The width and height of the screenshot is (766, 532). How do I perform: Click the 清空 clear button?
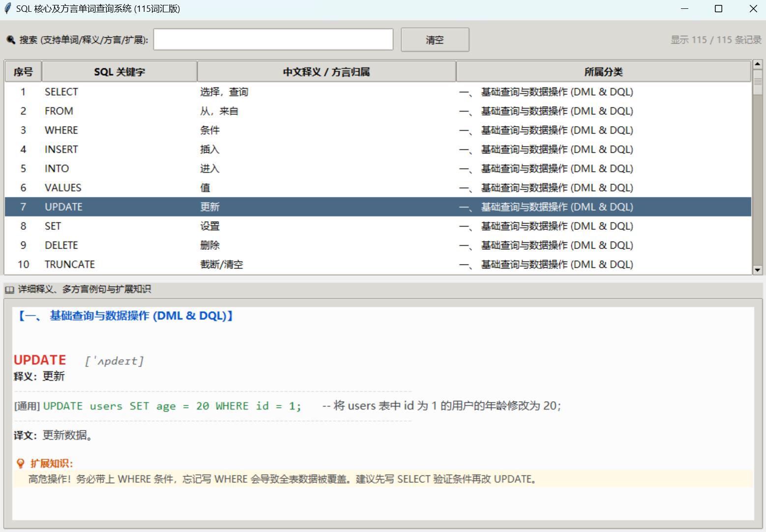435,40
